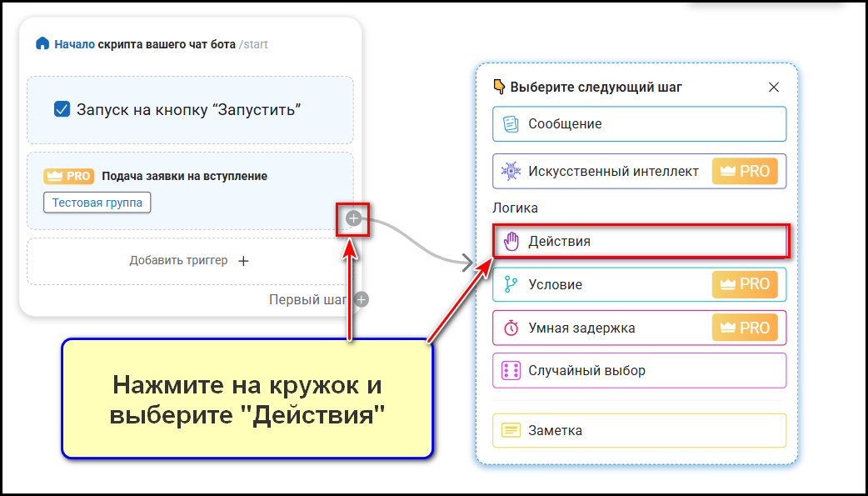
Task: Select the Умная задержка step
Action: pyautogui.click(x=640, y=328)
